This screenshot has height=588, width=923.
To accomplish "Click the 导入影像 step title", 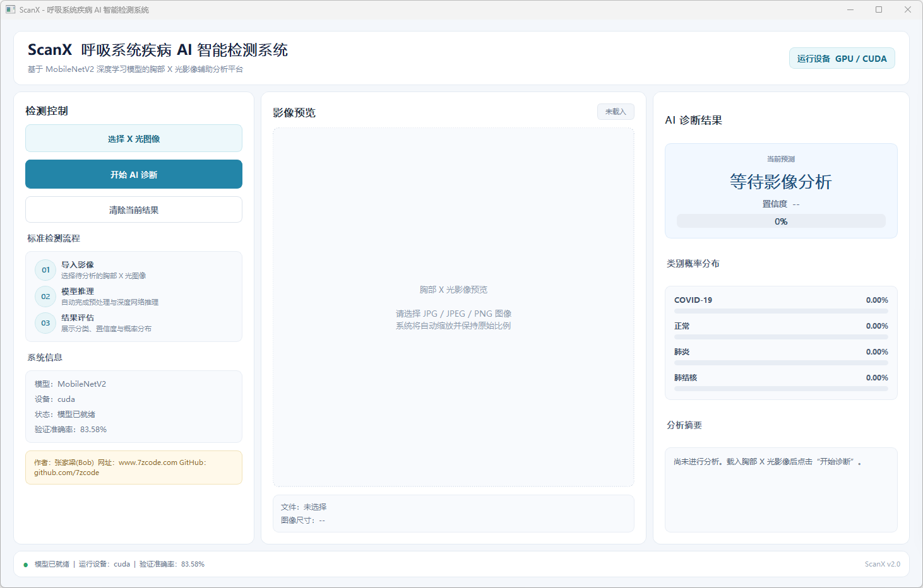I will pyautogui.click(x=78, y=265).
